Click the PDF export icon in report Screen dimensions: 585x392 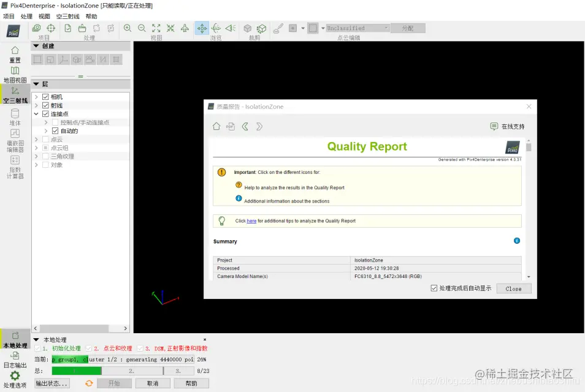(x=231, y=127)
